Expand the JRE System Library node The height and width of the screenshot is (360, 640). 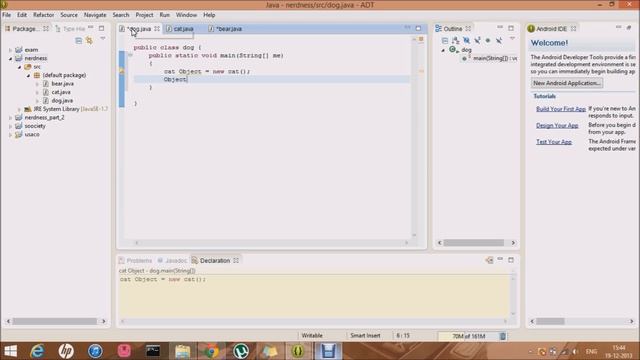(19, 109)
